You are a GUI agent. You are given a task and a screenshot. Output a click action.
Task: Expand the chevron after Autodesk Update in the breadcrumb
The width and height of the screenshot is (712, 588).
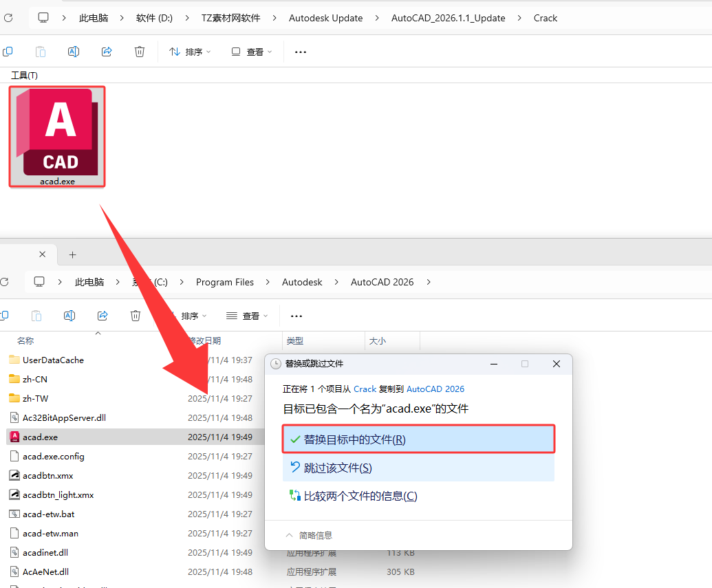[377, 18]
